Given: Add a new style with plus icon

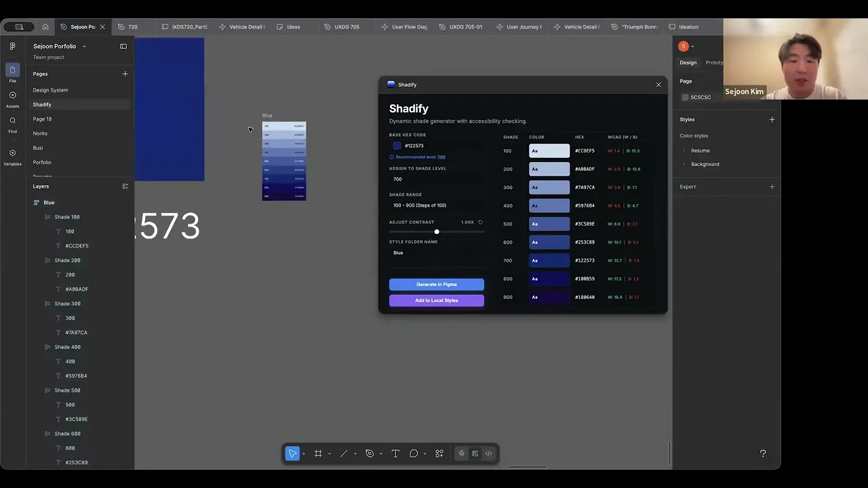Looking at the screenshot, I should coord(772,119).
